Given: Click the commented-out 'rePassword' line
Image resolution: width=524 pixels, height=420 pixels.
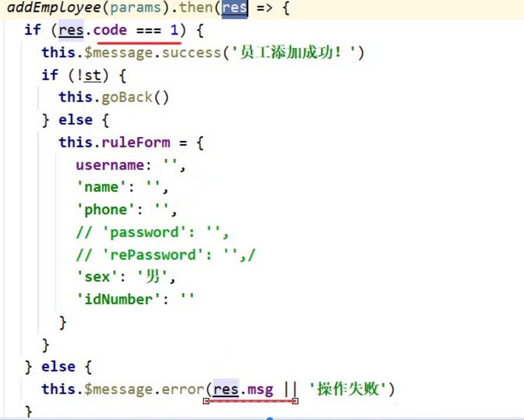Looking at the screenshot, I should [x=165, y=255].
